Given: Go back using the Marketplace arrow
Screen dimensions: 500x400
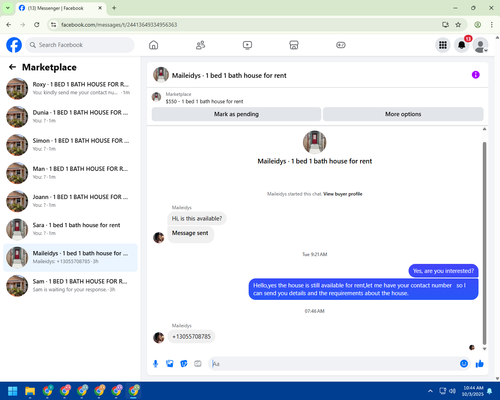Looking at the screenshot, I should [12, 67].
